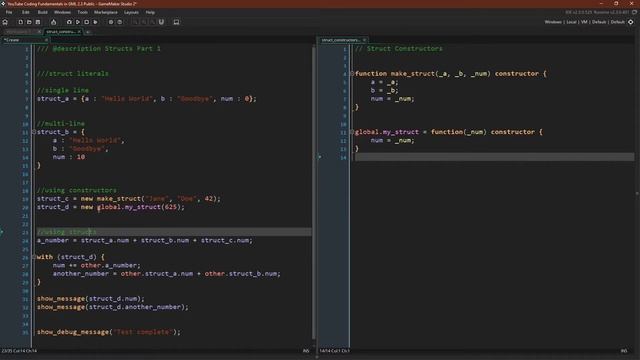Image resolution: width=640 pixels, height=360 pixels.
Task: Click INS indicator in right editor status bar
Action: pyautogui.click(x=624, y=351)
